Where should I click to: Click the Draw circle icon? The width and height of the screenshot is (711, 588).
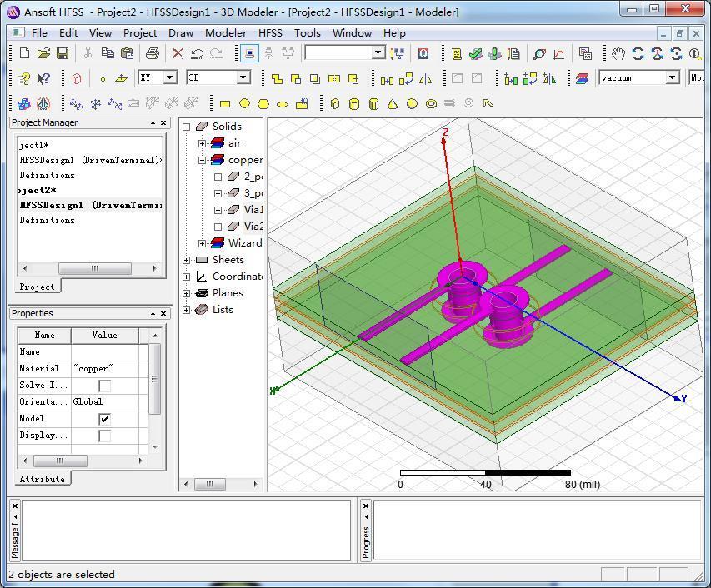click(x=244, y=104)
